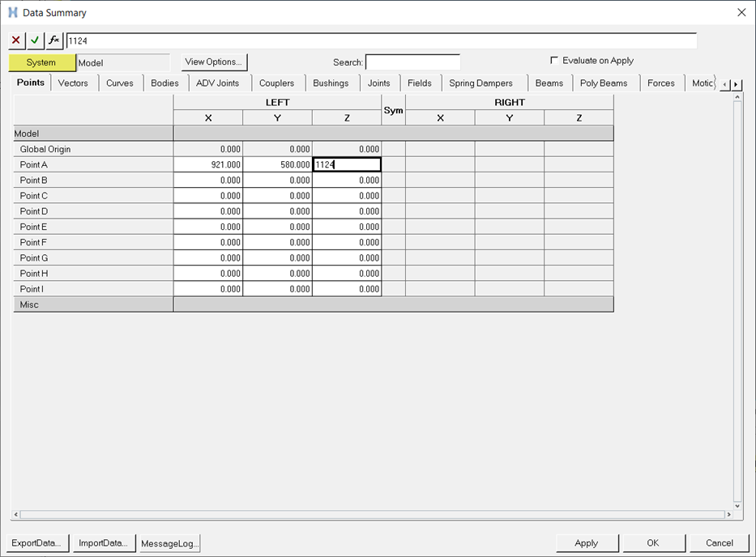756x557 pixels.
Task: Switch to the Vectors tab
Action: [73, 83]
